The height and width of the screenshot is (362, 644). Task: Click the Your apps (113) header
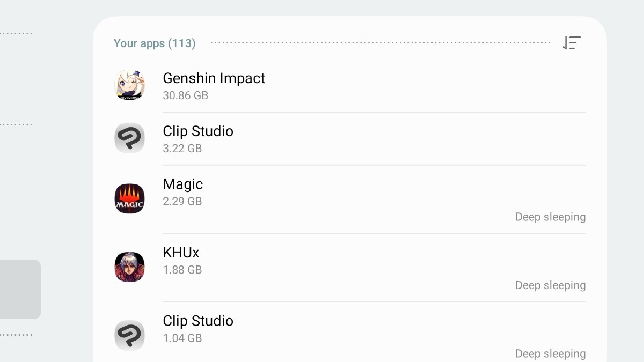tap(155, 43)
